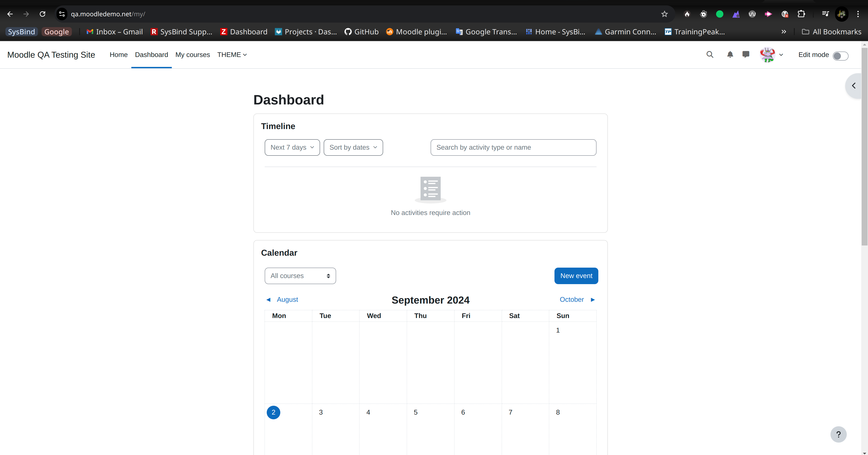Click the browser forward arrow
The image size is (868, 455).
(x=26, y=14)
